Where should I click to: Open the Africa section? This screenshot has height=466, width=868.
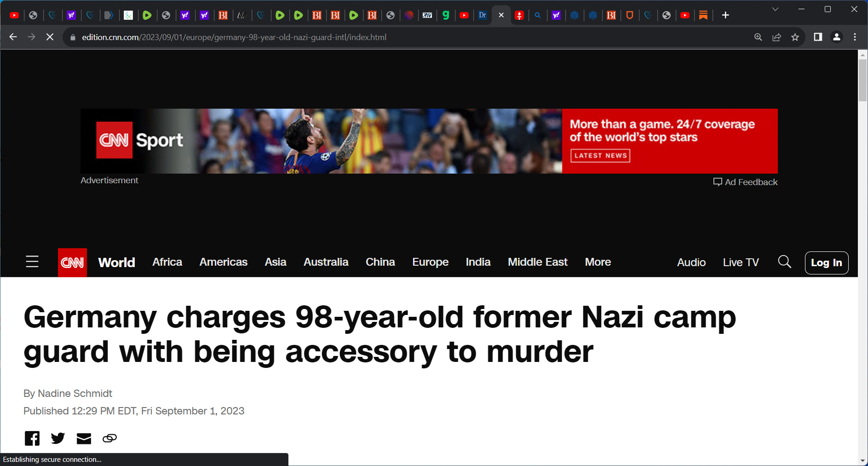point(167,262)
